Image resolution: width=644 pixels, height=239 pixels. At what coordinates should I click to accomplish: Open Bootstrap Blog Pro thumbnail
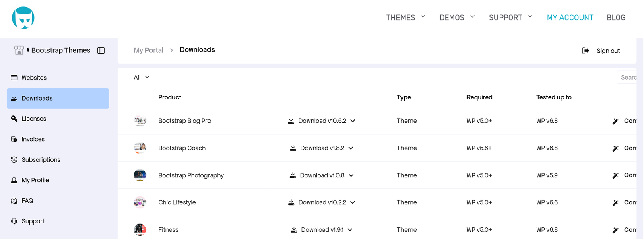140,121
